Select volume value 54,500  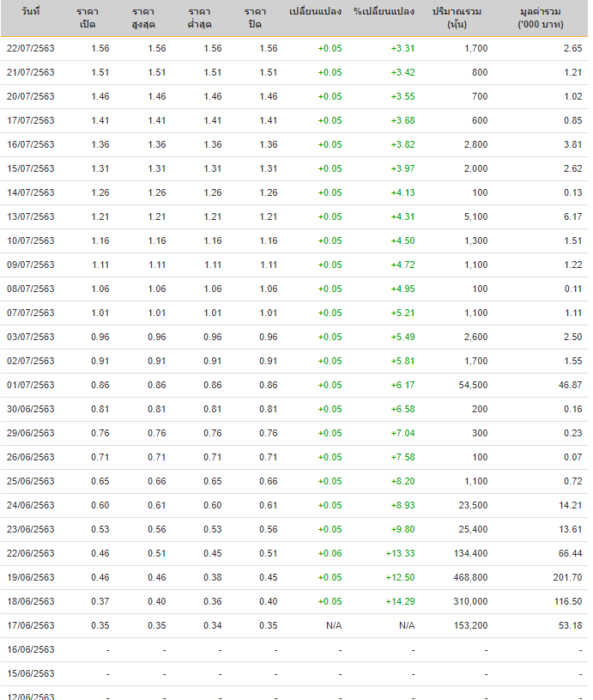point(473,386)
